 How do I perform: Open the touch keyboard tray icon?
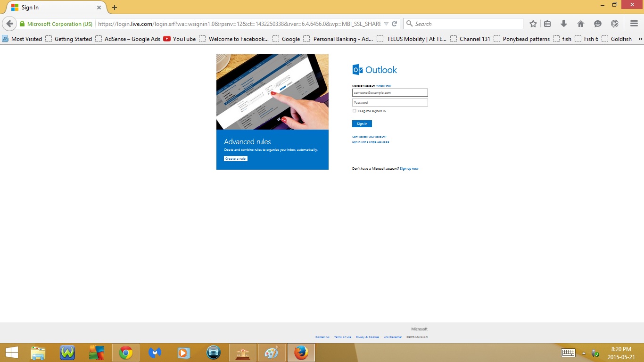pyautogui.click(x=568, y=353)
